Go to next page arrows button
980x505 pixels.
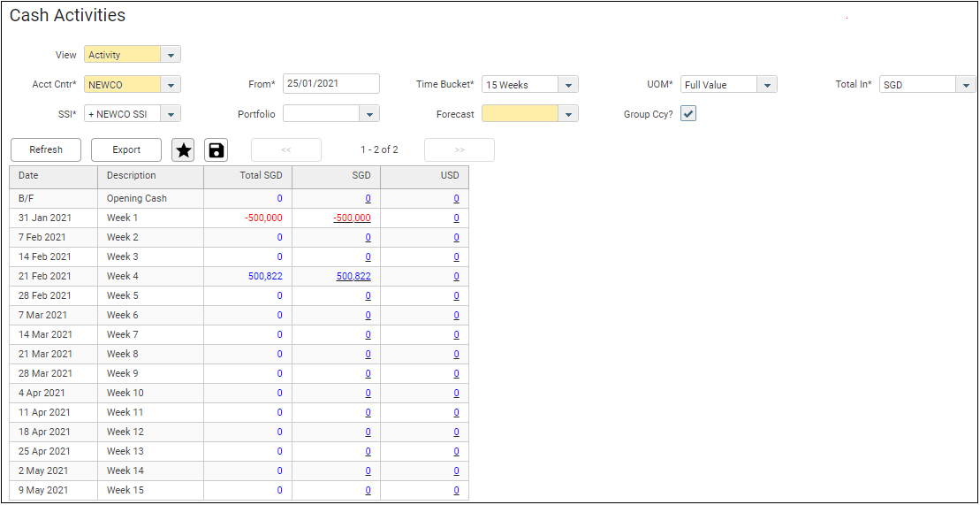(x=459, y=150)
